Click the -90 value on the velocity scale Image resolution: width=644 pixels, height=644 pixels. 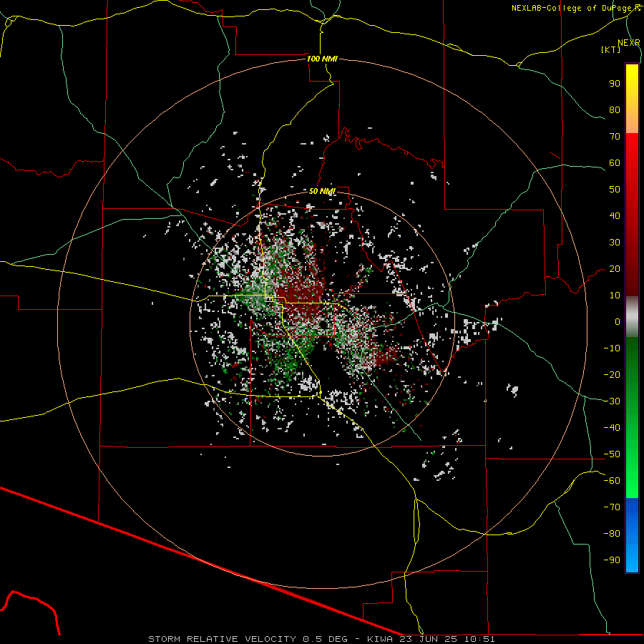[x=612, y=560]
